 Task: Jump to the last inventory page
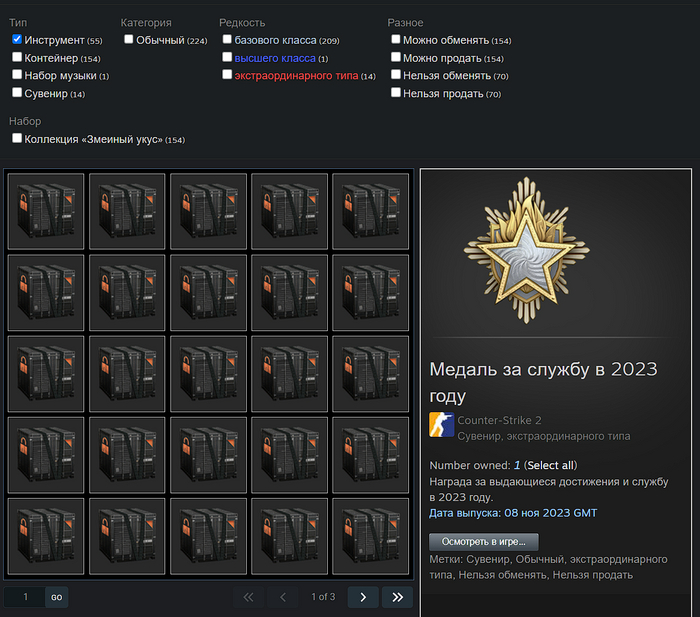397,597
